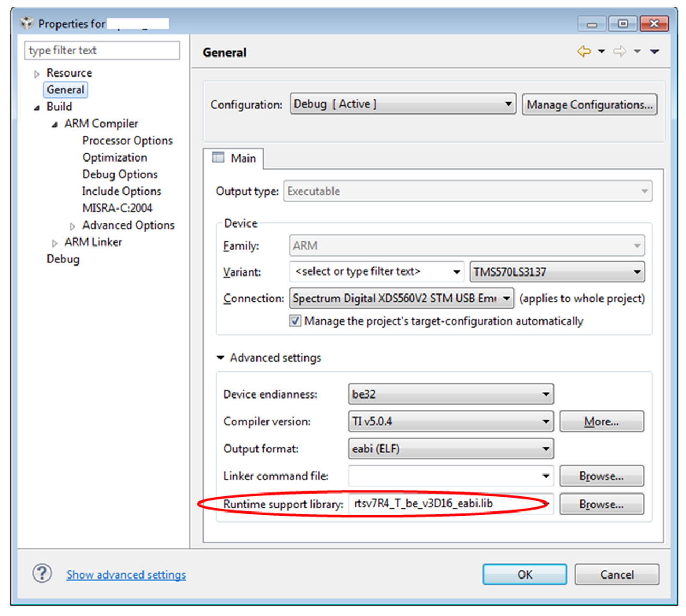Click the Properties dialog title bar icon
This screenshot has height=616, width=686.
[25, 22]
